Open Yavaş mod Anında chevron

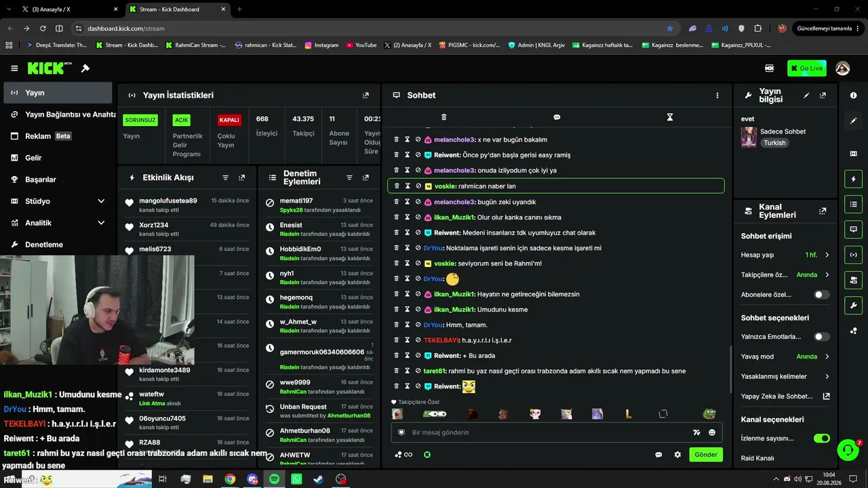(x=827, y=357)
